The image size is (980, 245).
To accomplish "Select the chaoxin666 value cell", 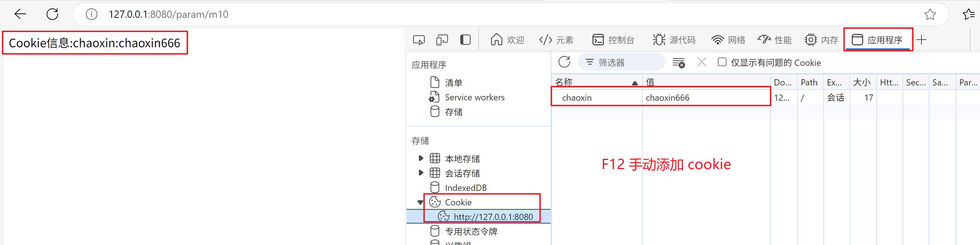I will pyautogui.click(x=707, y=98).
